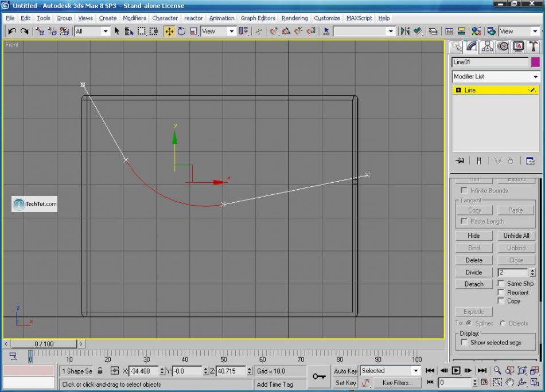Activate the Select and Rotate tool

181,32
